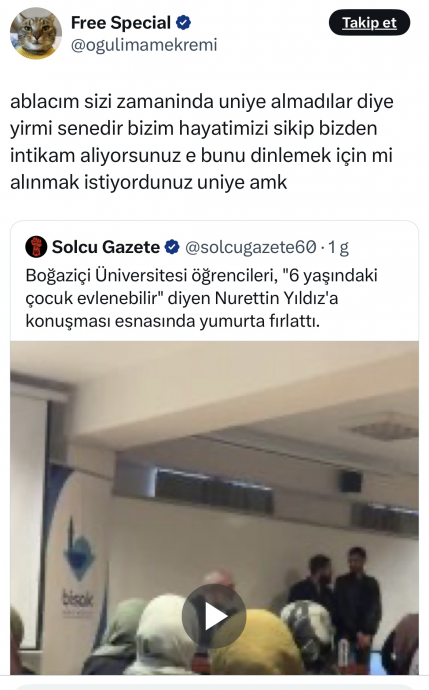
Task: Click the Takip et follow button
Action: (369, 22)
